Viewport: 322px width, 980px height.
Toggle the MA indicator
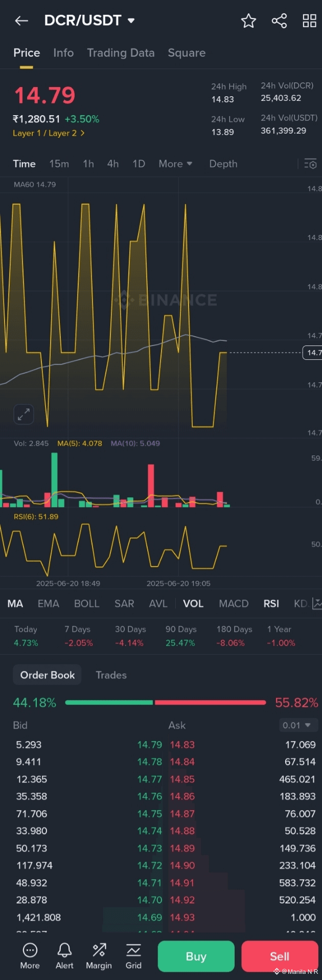(x=15, y=604)
